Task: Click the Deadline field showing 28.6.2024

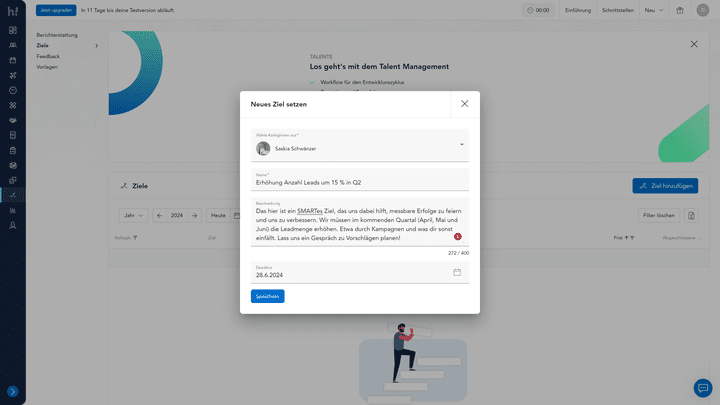Action: [x=360, y=272]
